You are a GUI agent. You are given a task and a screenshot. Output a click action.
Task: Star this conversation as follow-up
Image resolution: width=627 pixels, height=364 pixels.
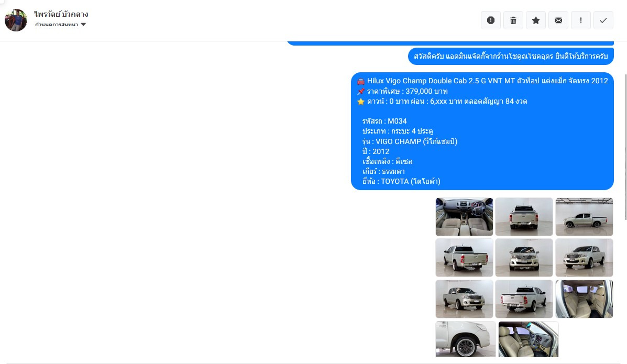tap(536, 20)
